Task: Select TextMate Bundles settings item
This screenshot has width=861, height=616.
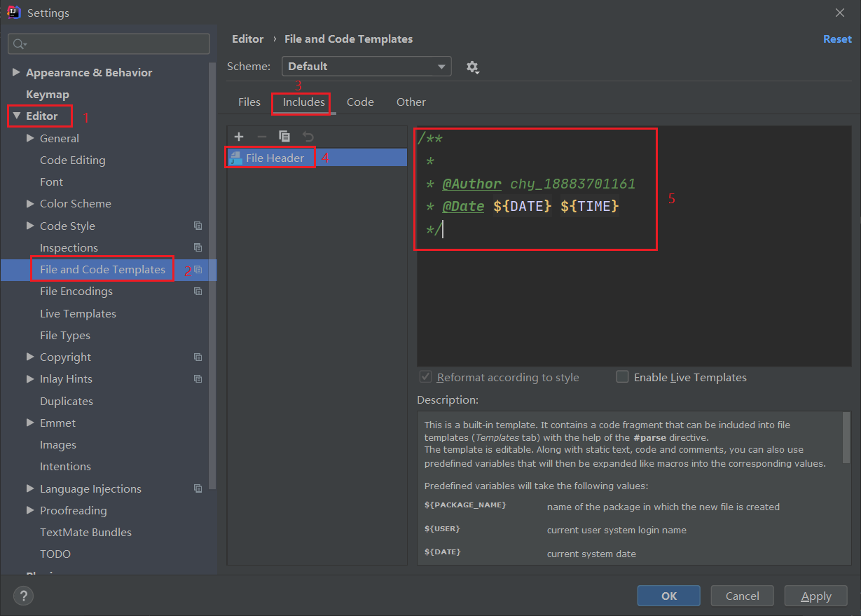Action: (x=85, y=532)
